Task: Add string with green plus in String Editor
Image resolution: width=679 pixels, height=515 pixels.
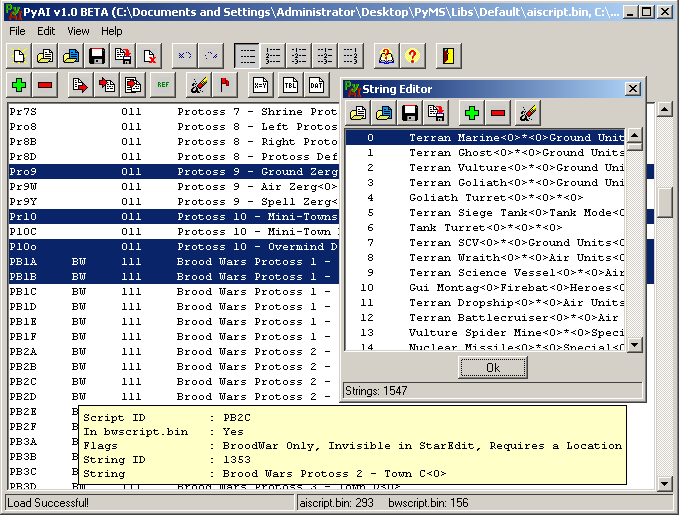Action: (472, 113)
